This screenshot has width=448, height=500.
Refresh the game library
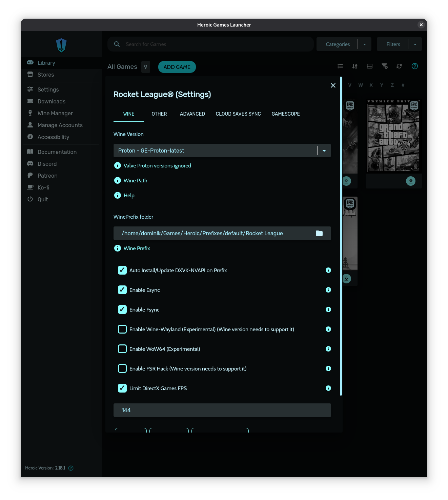tap(399, 66)
